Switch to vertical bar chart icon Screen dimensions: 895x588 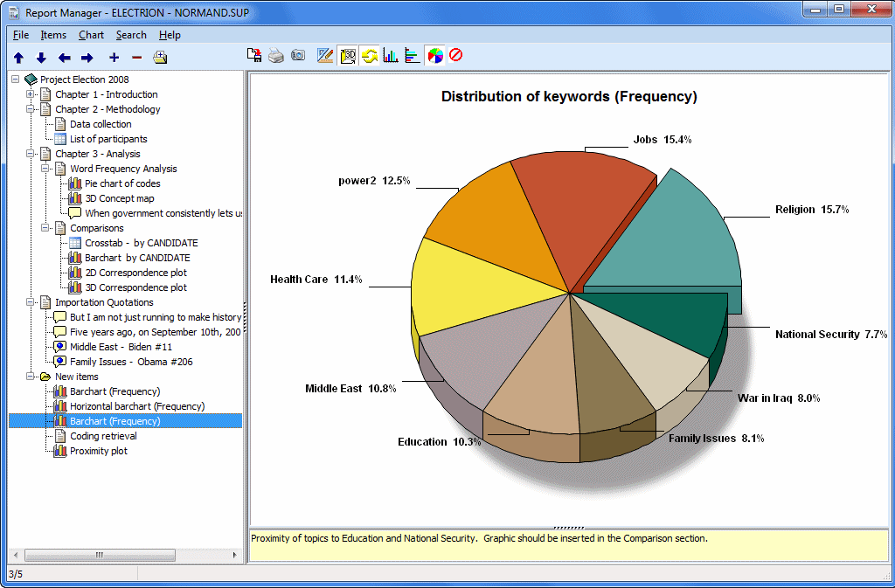[x=391, y=56]
